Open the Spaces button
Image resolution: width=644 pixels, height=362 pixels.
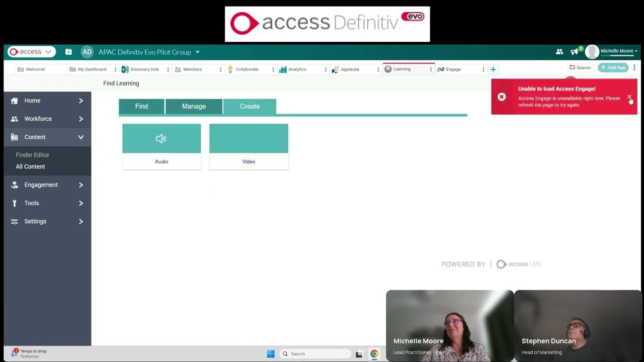580,67
